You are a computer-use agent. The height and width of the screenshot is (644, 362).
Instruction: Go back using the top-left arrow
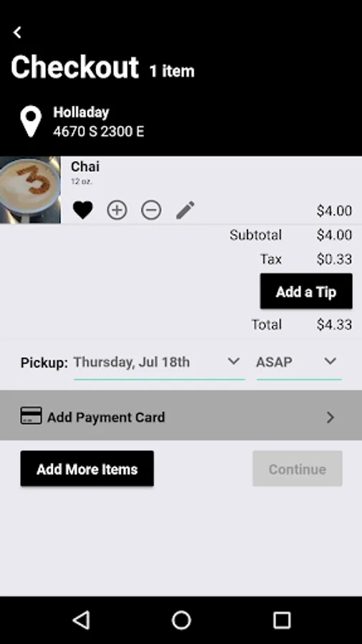pos(17,32)
